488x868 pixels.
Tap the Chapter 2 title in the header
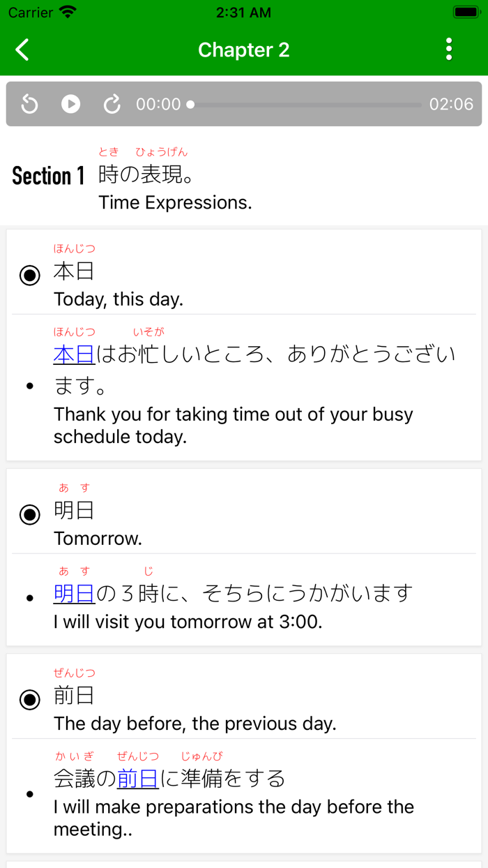(x=244, y=50)
